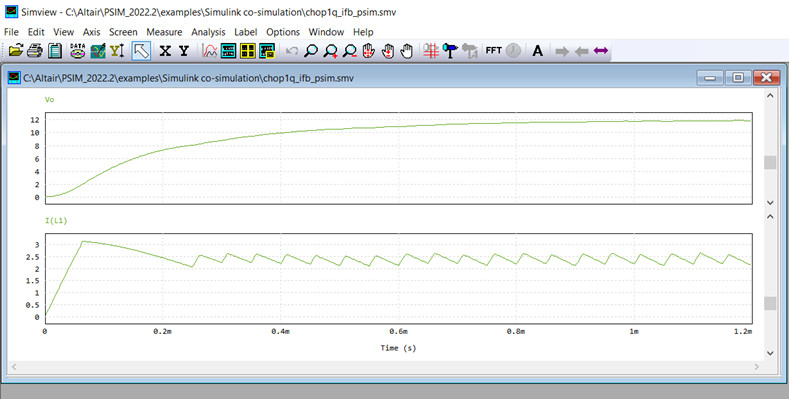
Task: Click the horizontal scrollbar right arrow
Action: 756,367
